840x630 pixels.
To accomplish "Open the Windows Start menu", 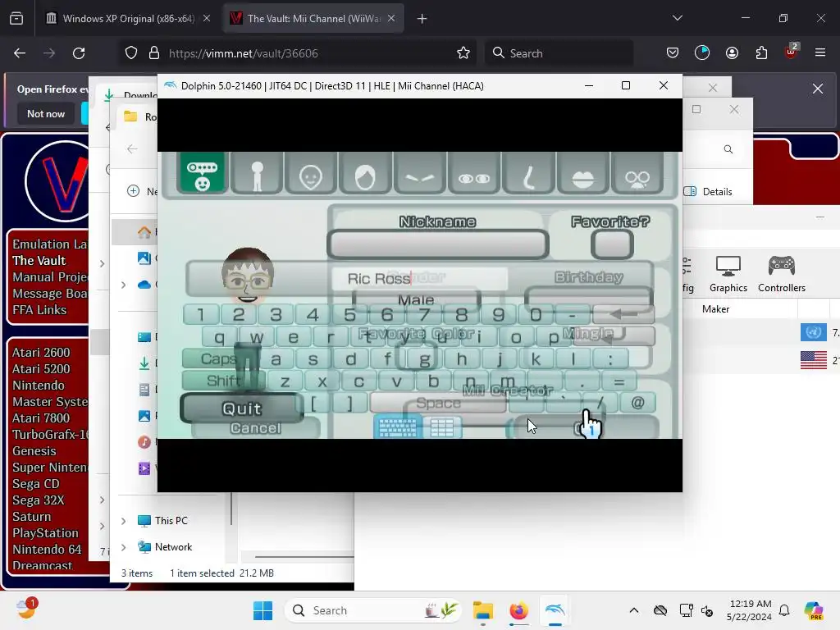I will [262, 610].
